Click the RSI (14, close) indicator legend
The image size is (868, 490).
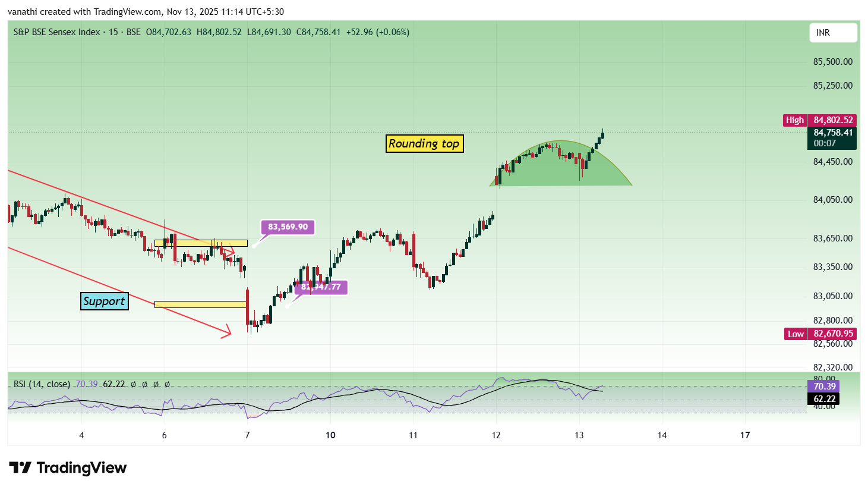point(42,384)
